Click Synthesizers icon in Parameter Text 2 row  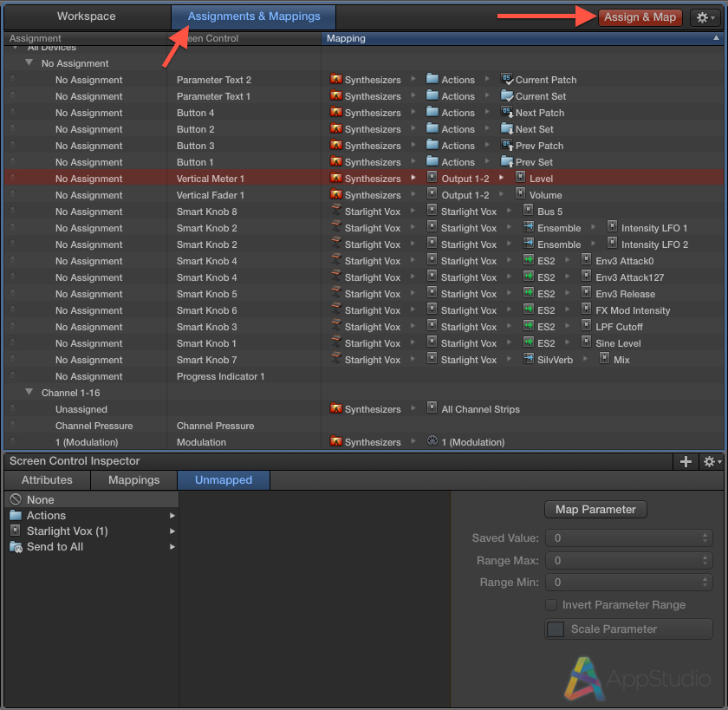[x=336, y=79]
